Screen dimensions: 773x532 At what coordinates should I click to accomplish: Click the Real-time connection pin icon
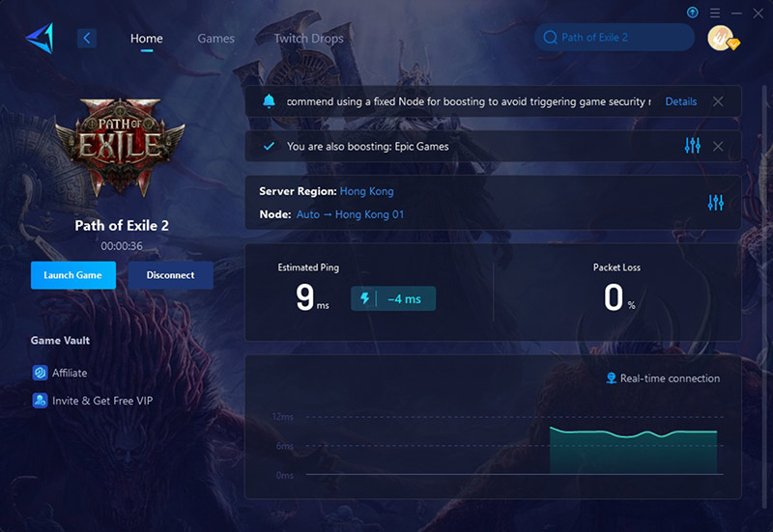click(x=612, y=378)
